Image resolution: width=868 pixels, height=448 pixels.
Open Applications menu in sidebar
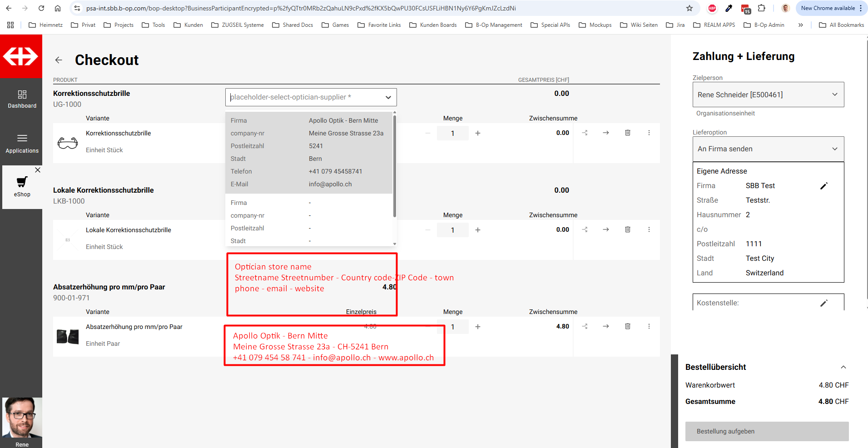[x=22, y=143]
